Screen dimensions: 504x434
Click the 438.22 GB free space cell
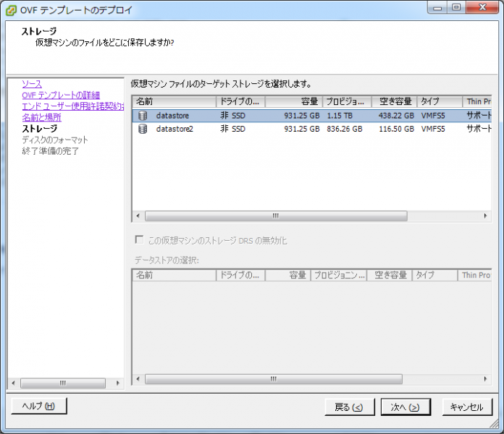(x=396, y=116)
